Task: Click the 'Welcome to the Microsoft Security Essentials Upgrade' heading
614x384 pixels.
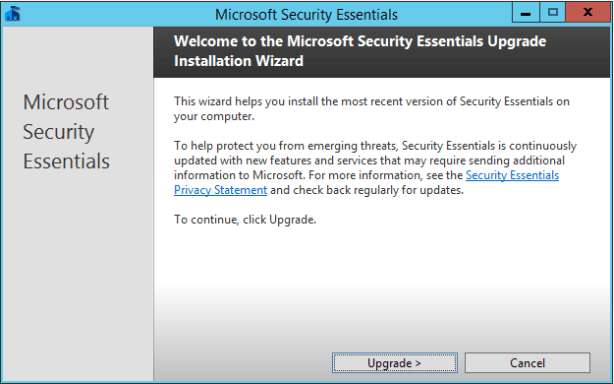Action: click(360, 41)
